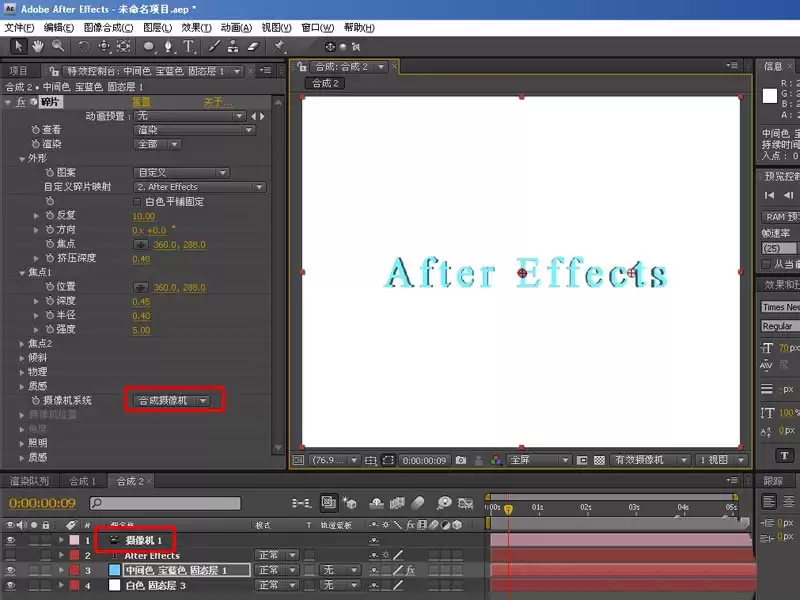The width and height of the screenshot is (800, 600).
Task: Click the 重置 reset link for 碎片
Action: pos(141,102)
